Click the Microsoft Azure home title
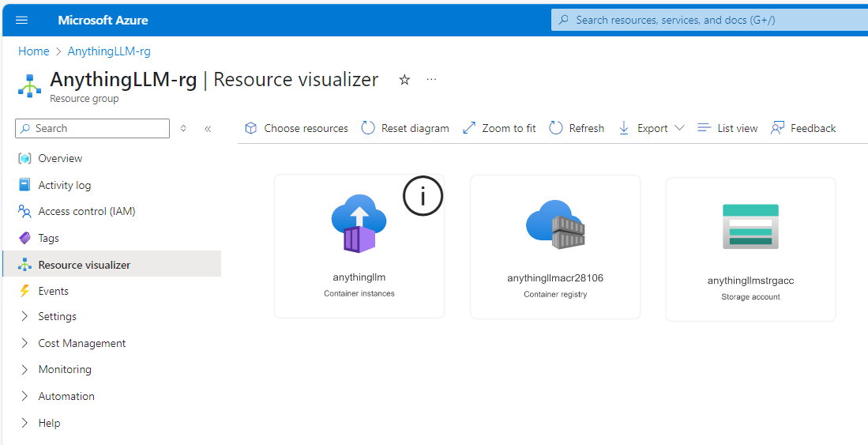The image size is (868, 445). click(103, 21)
